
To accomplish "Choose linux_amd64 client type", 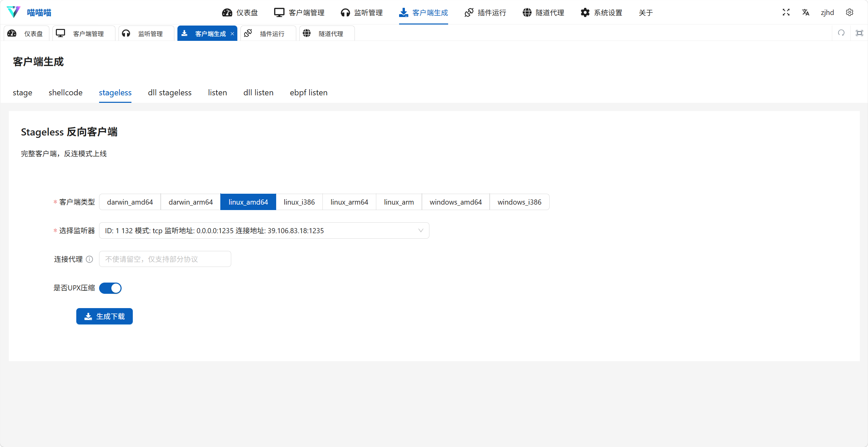I will coord(248,202).
